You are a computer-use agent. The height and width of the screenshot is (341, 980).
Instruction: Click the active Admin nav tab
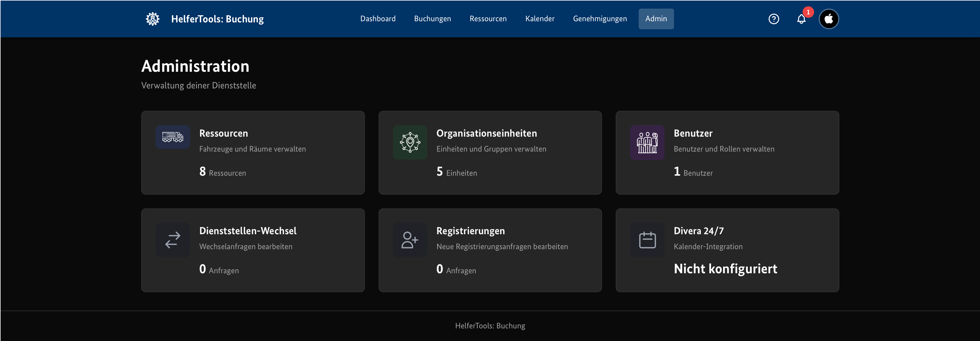(x=656, y=19)
